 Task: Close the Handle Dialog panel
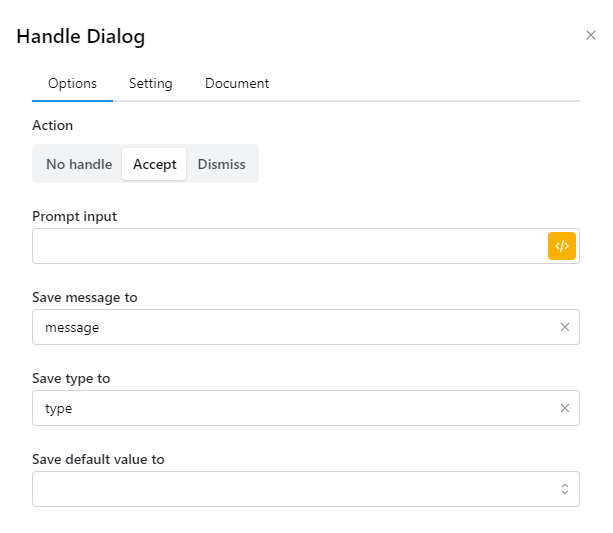[590, 35]
